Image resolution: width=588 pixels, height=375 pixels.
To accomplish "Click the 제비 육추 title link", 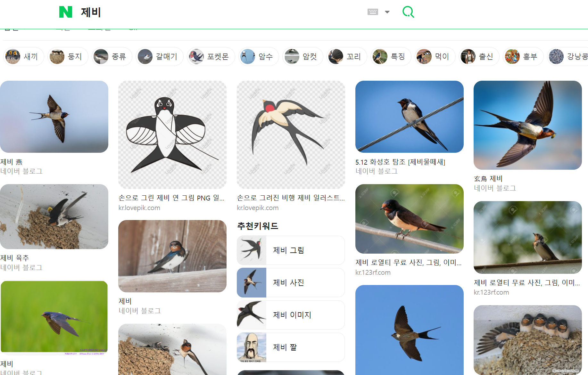I will pyautogui.click(x=15, y=258).
